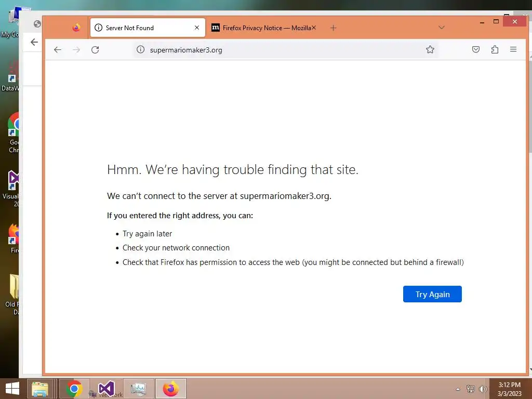Go back using Firefox back arrow

[x=58, y=50]
